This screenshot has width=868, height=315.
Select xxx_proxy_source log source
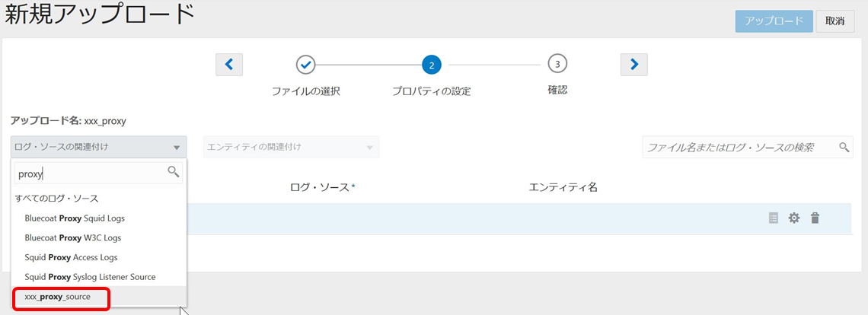coord(98,297)
